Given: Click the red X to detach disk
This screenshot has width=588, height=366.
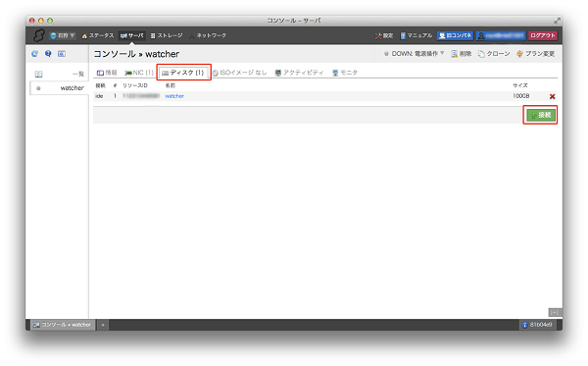Looking at the screenshot, I should pos(552,96).
